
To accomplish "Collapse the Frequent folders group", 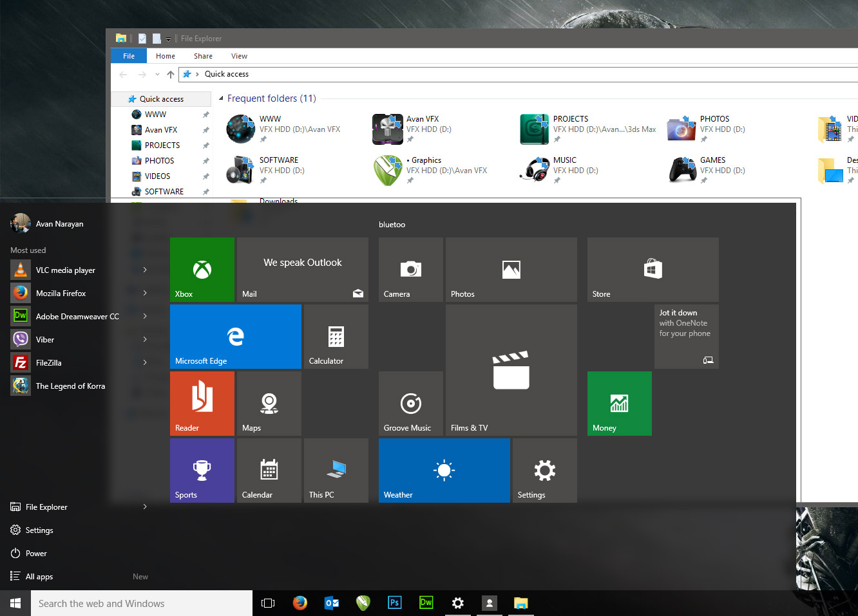I will [221, 98].
